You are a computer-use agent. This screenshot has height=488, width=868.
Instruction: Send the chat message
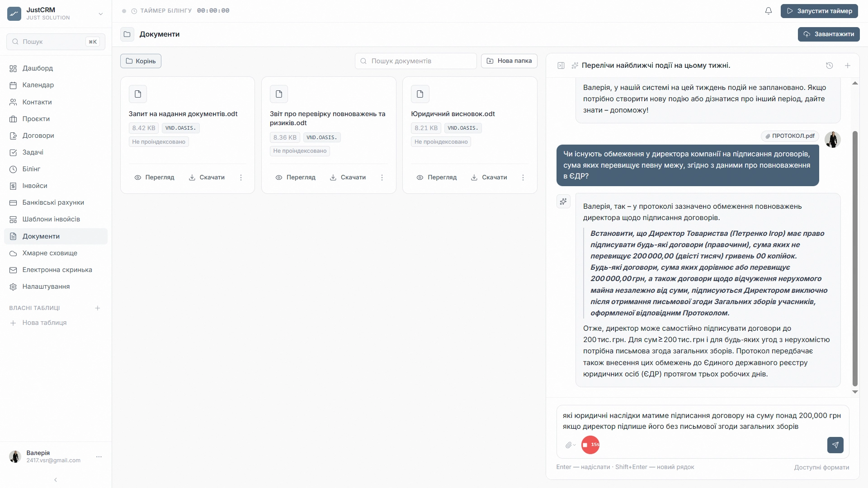835,445
